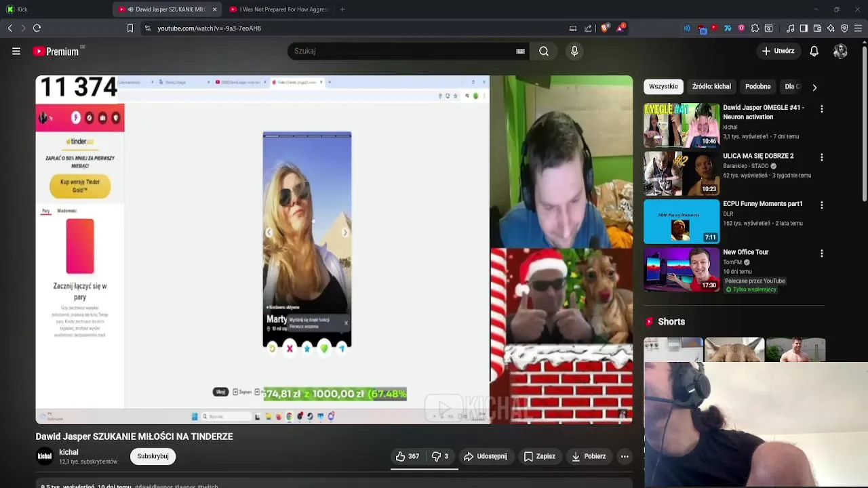Close the Dawid Jasper SZUKANIE tab
Viewport: 868px width, 488px height.
click(214, 9)
